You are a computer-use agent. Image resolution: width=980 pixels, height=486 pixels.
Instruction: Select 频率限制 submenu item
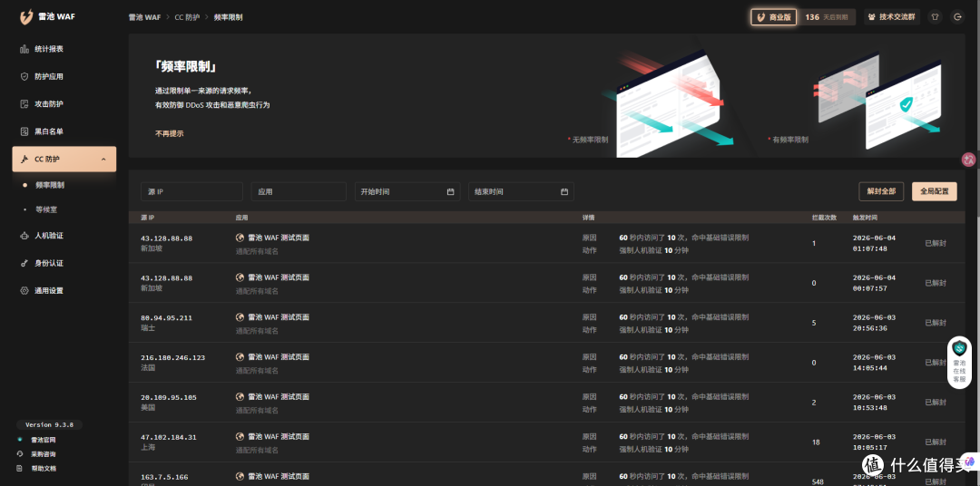pos(50,185)
